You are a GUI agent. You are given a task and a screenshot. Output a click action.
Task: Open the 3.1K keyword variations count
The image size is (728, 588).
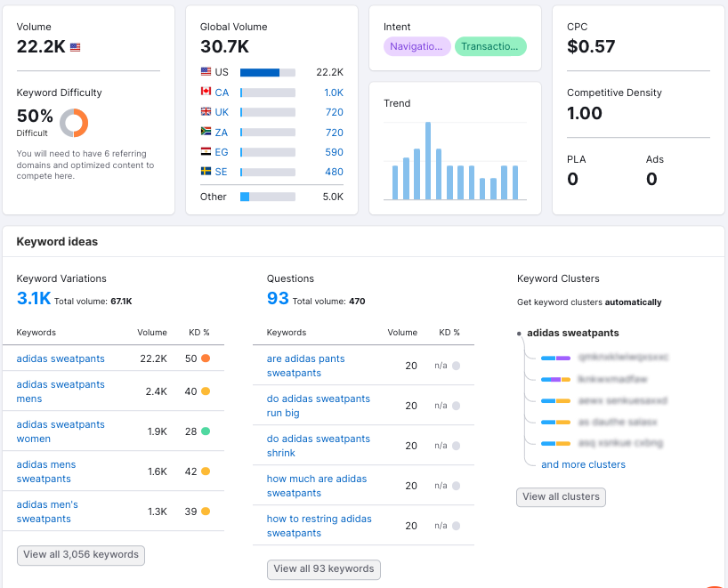34,299
